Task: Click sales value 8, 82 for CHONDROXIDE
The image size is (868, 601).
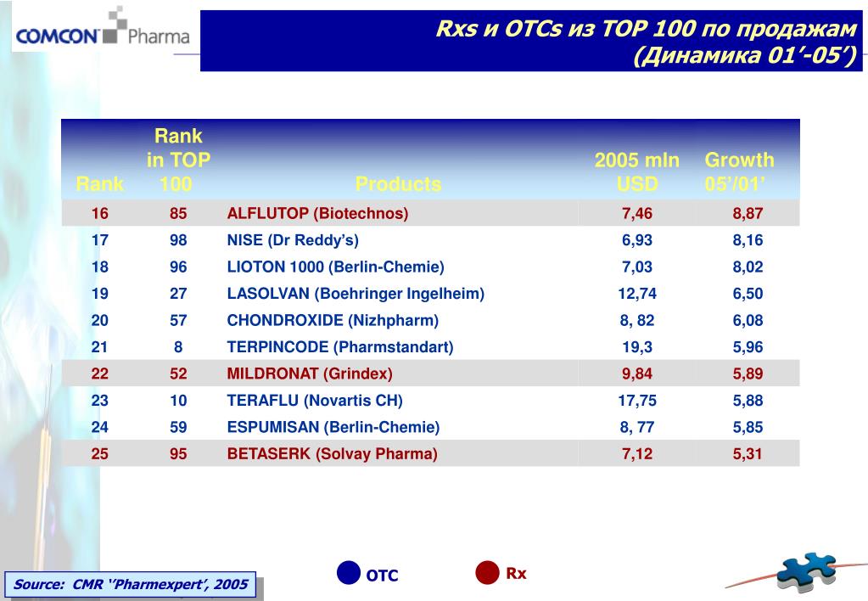Action: point(637,320)
